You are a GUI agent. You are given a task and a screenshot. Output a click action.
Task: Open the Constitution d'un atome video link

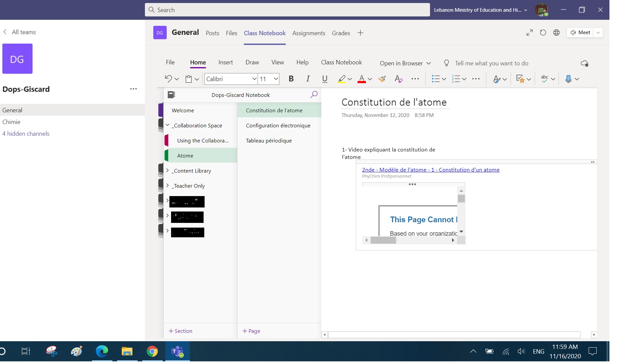431,170
